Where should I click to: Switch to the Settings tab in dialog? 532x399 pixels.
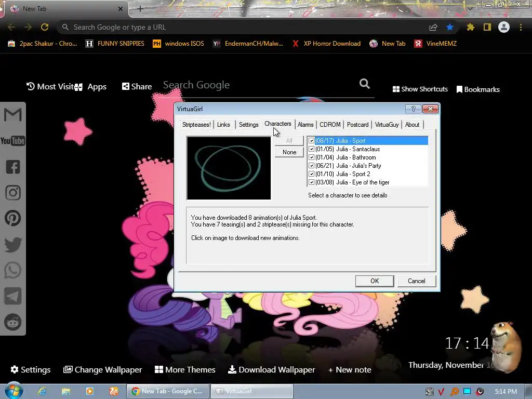tap(249, 125)
